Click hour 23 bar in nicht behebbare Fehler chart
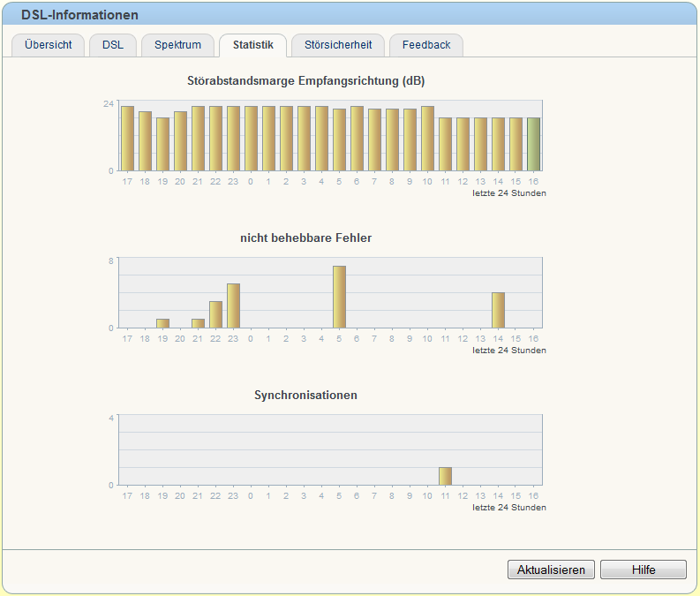Screen dimensions: 700x596 click(234, 306)
